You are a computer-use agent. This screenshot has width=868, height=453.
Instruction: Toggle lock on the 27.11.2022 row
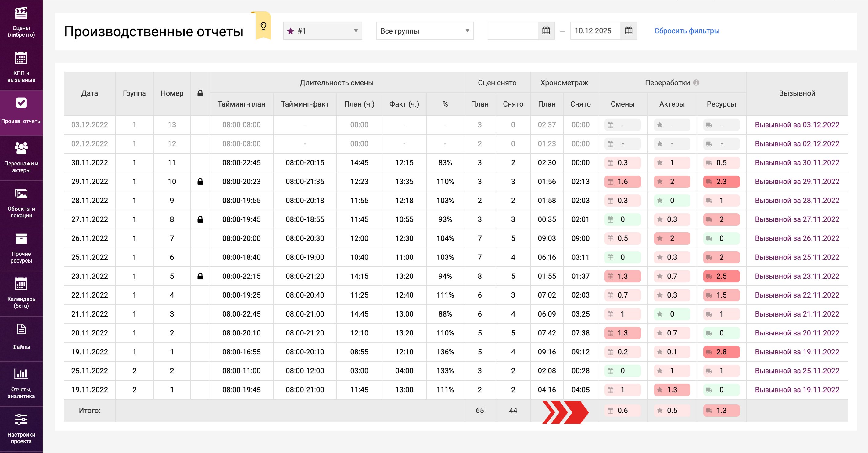tap(200, 219)
